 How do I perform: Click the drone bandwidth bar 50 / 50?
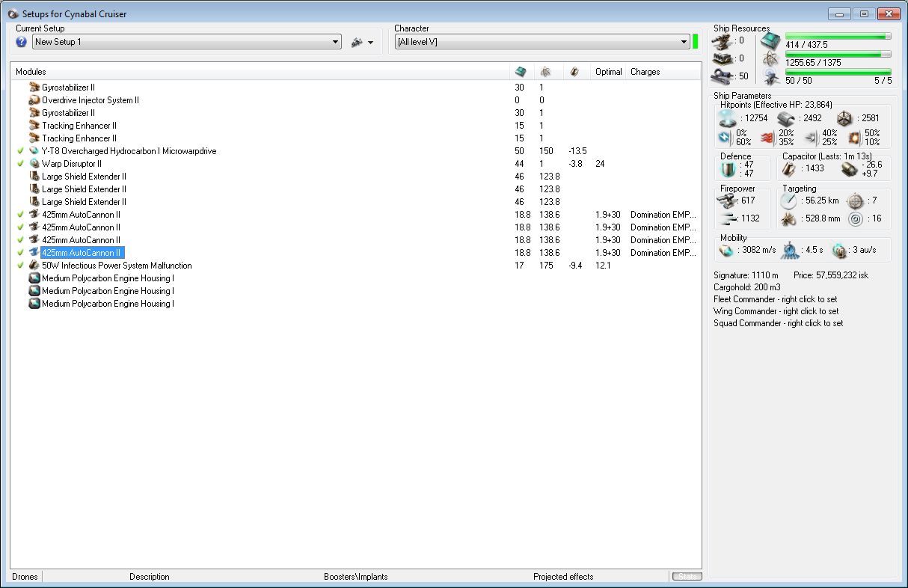tap(838, 72)
